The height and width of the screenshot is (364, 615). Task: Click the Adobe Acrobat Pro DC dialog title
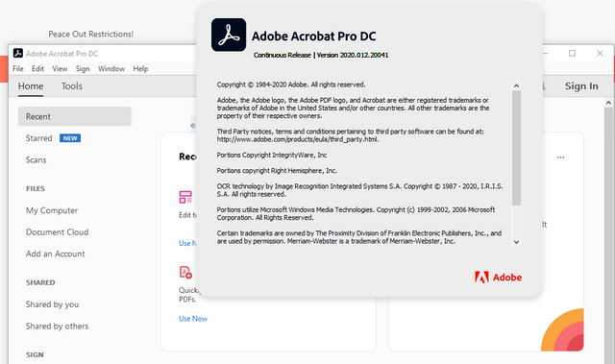(x=314, y=36)
